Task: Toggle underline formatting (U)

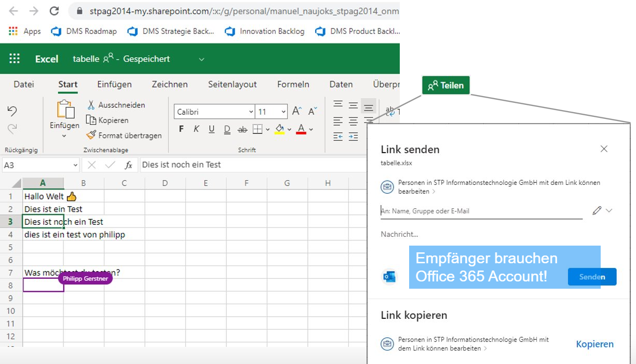Action: (211, 129)
